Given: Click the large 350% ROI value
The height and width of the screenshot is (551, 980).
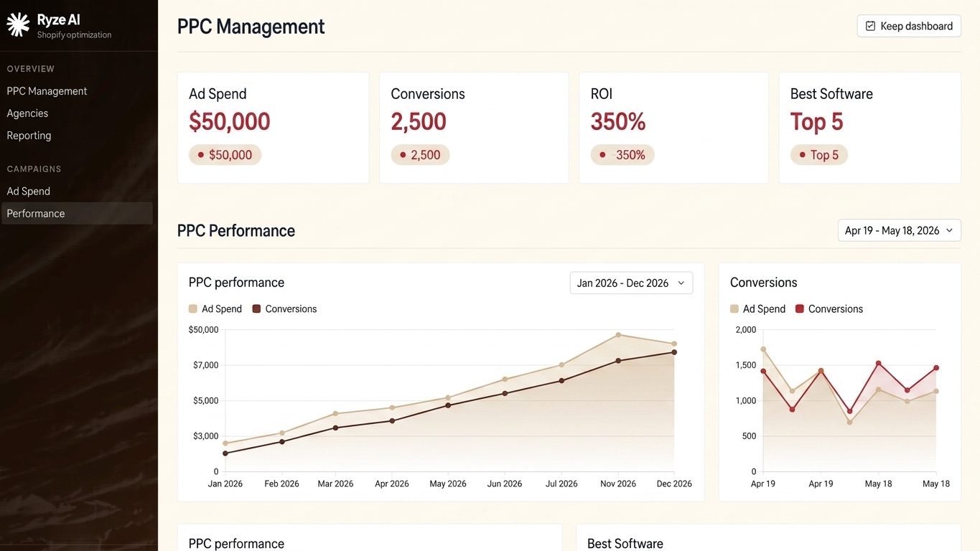Looking at the screenshot, I should coord(618,122).
